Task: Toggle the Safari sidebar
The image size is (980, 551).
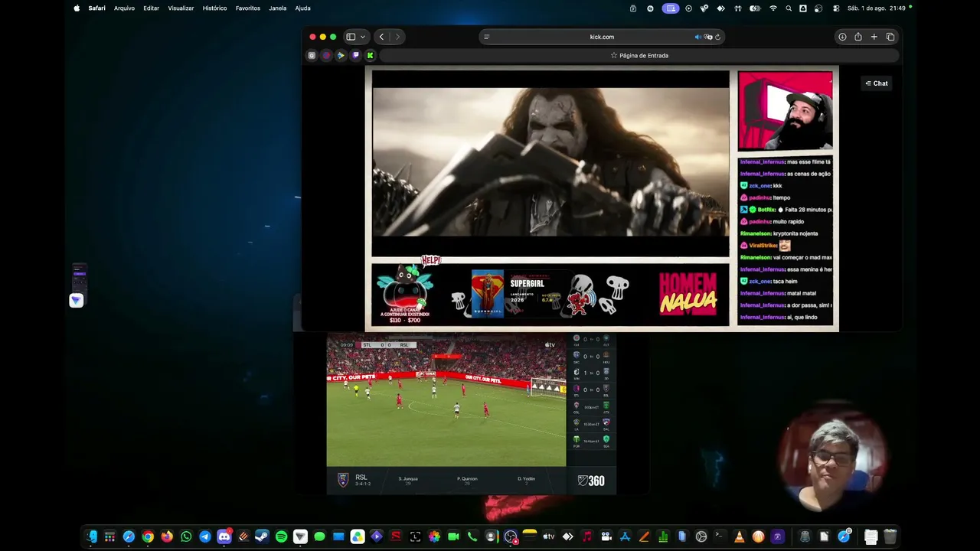Action: (351, 37)
